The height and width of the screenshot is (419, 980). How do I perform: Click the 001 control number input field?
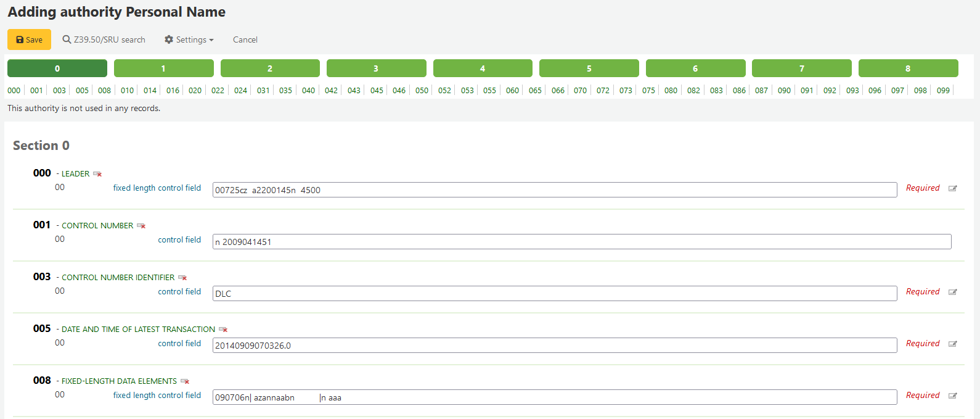click(581, 242)
